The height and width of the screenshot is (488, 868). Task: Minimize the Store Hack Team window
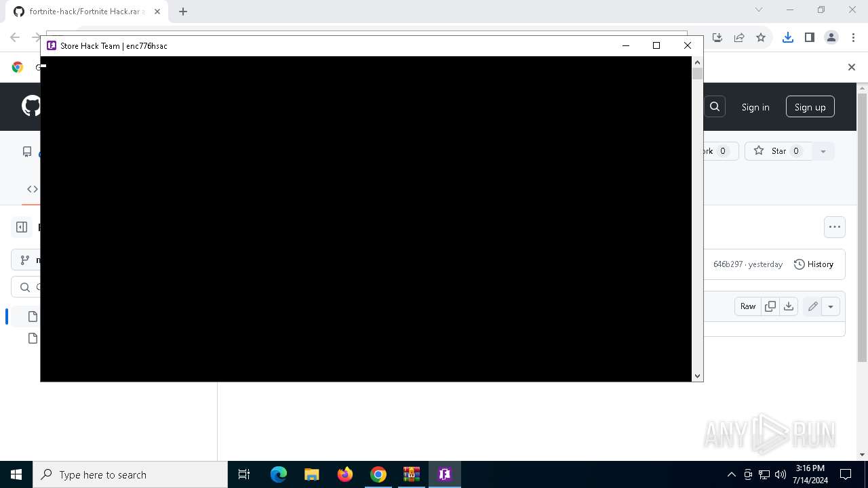pos(625,45)
